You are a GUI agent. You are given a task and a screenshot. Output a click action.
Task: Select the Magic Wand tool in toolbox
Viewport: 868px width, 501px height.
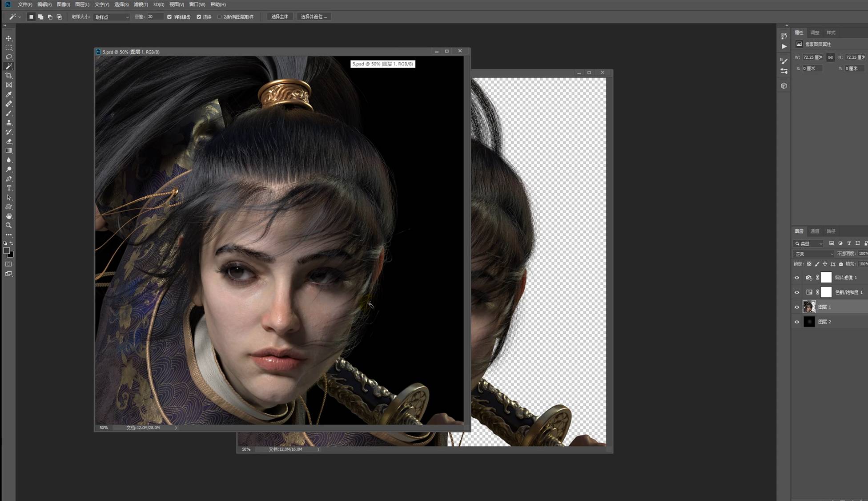click(x=8, y=66)
